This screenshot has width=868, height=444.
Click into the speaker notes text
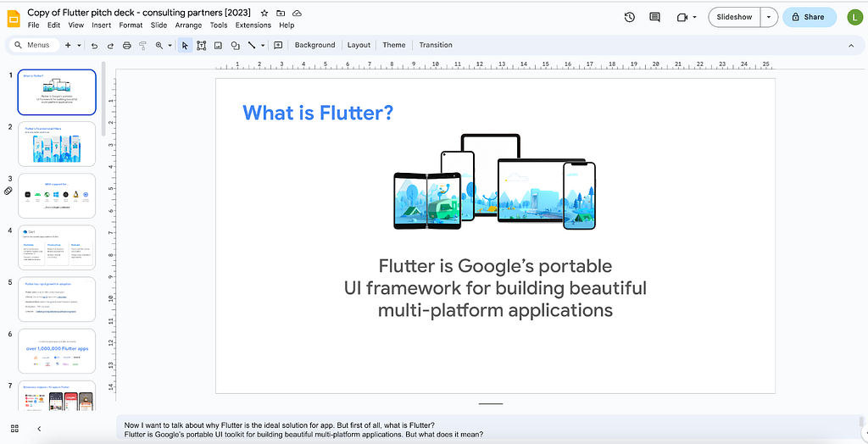point(303,430)
